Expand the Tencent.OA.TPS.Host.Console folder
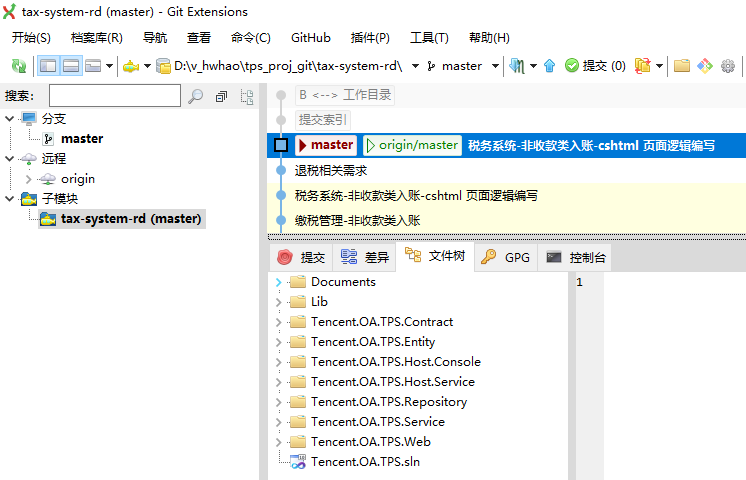The height and width of the screenshot is (480, 746). click(278, 362)
